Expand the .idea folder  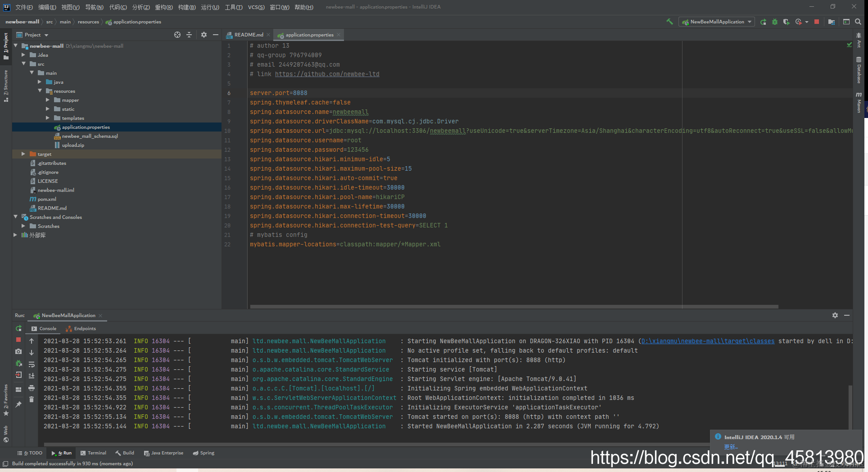[x=23, y=54]
